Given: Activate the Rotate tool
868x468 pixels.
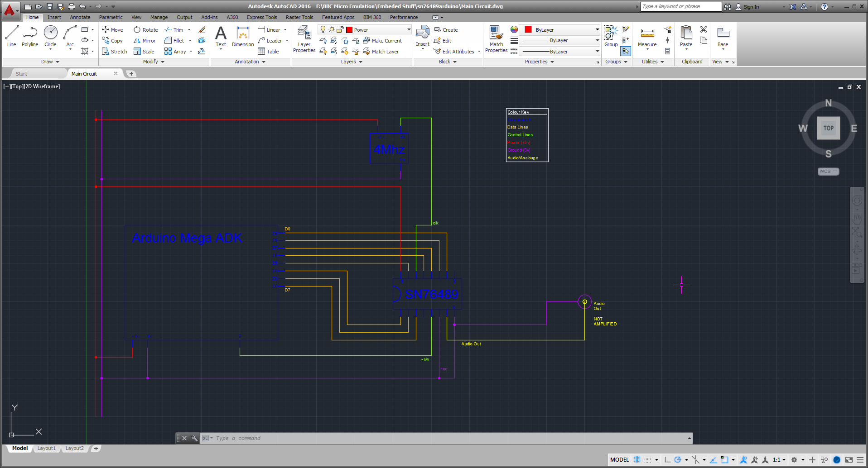Looking at the screenshot, I should [145, 30].
